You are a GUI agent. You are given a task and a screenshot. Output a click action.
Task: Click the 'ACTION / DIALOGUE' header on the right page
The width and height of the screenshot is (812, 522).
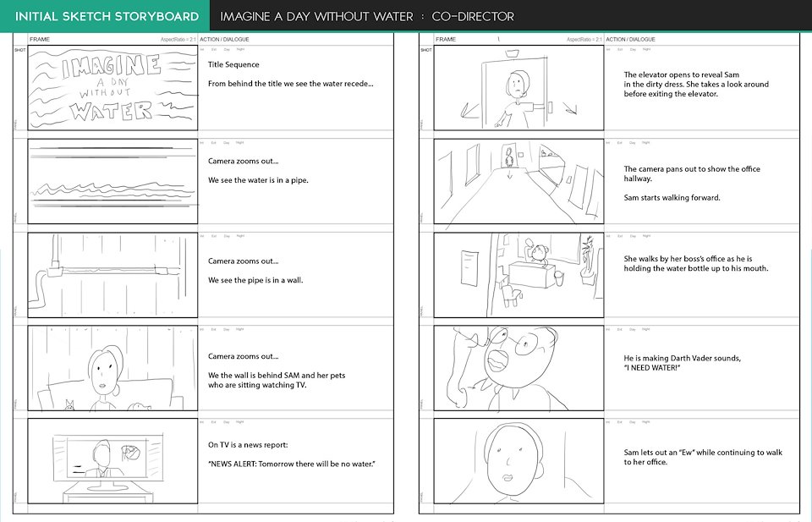pos(630,40)
